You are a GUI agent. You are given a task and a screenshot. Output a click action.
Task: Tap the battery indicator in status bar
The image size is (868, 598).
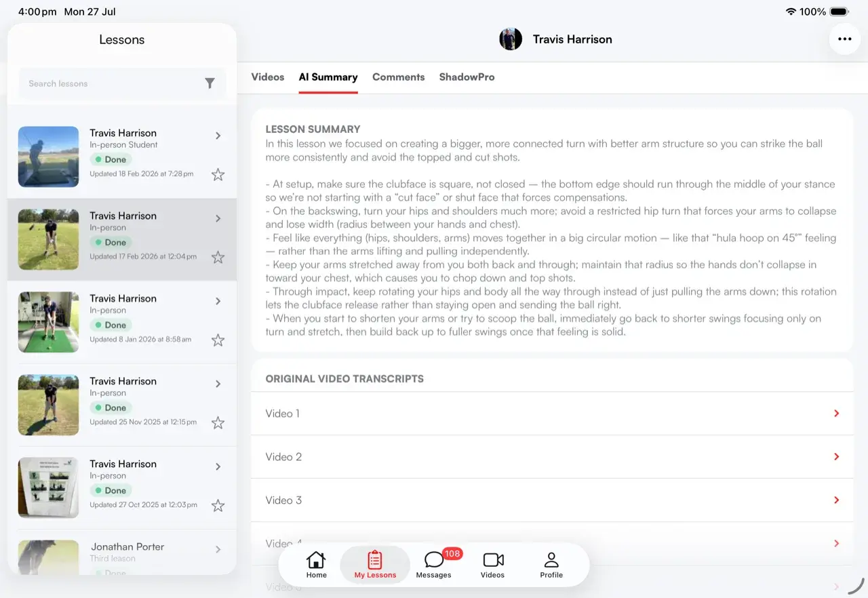point(840,12)
